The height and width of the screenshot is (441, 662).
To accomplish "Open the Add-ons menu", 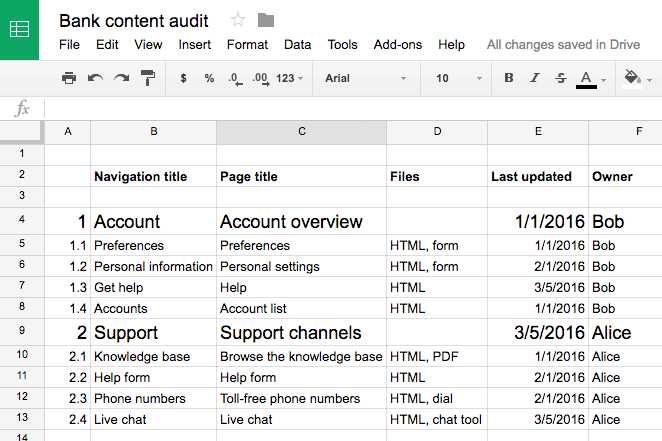I will click(x=397, y=45).
